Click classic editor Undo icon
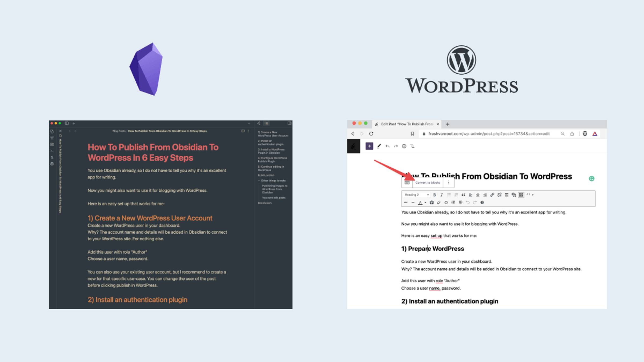 468,203
